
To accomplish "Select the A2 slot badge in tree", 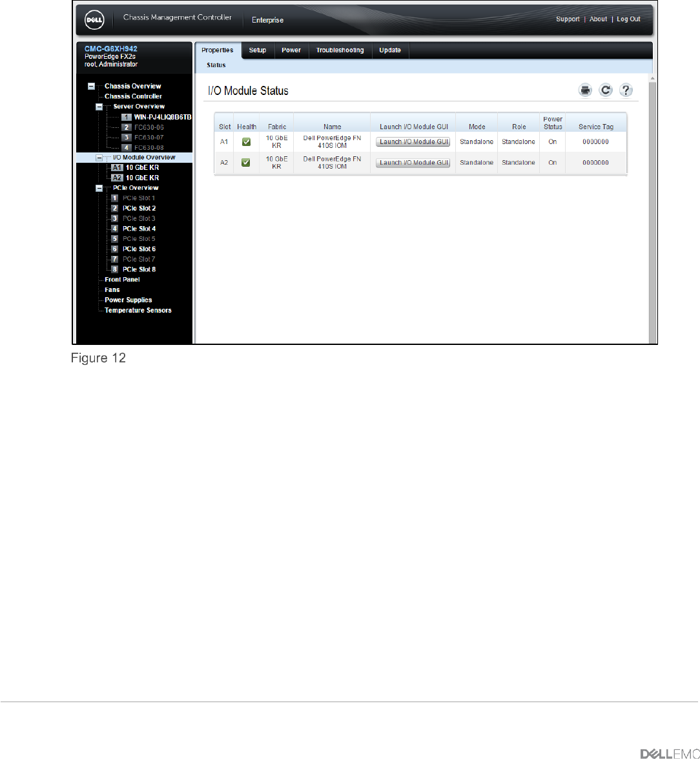I will tap(117, 178).
